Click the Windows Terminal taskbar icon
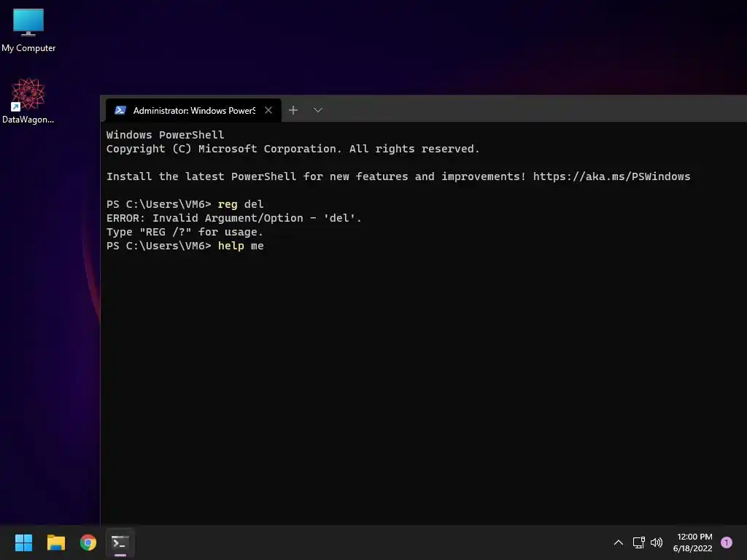747x560 pixels. (120, 542)
